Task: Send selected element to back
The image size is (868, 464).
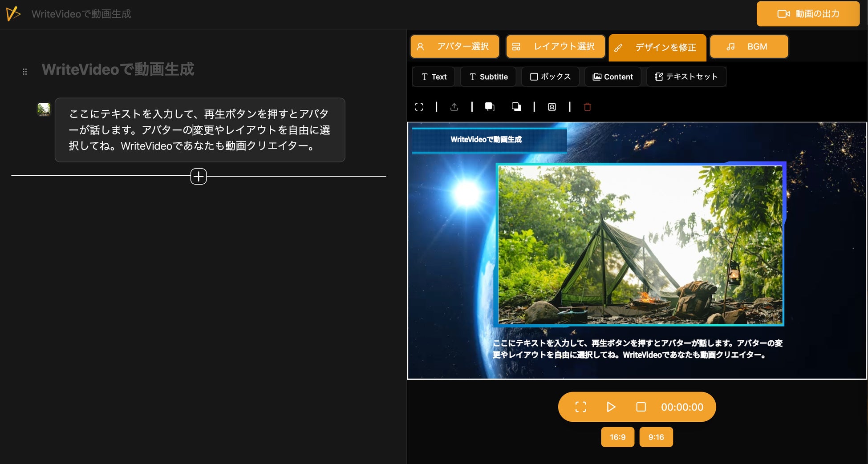Action: pyautogui.click(x=516, y=107)
